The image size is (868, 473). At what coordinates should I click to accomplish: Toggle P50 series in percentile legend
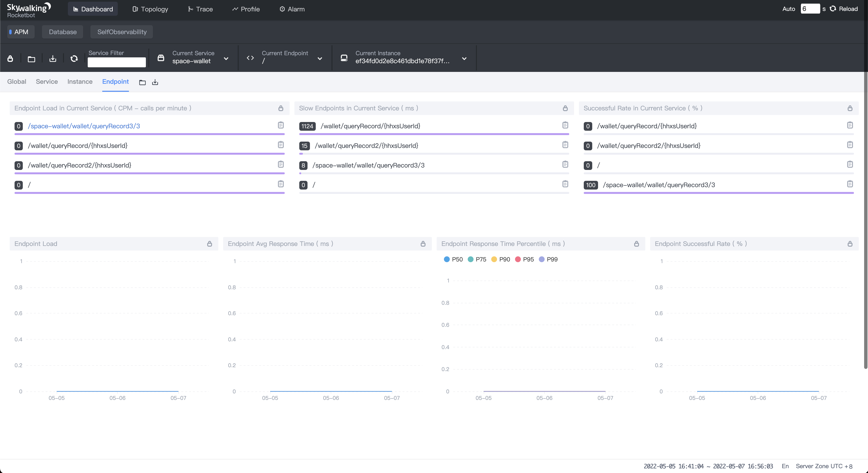coord(453,259)
